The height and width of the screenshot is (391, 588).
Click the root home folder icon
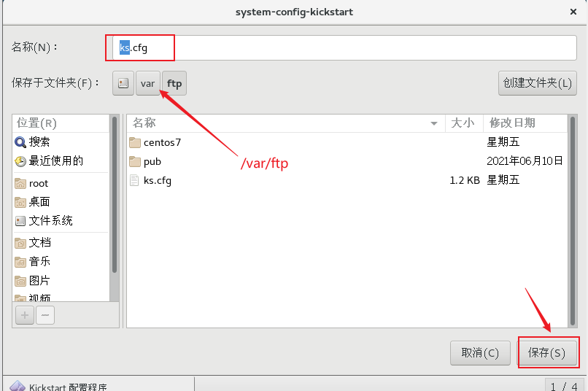click(20, 184)
